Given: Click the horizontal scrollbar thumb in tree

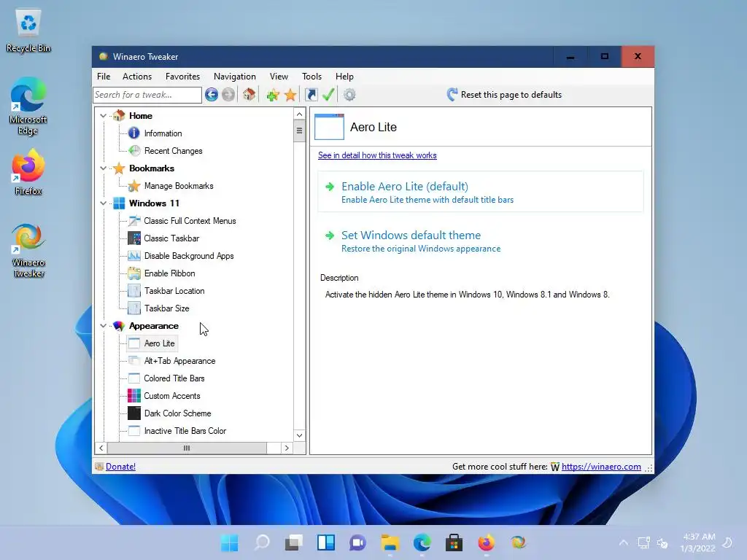Looking at the screenshot, I should coord(187,448).
